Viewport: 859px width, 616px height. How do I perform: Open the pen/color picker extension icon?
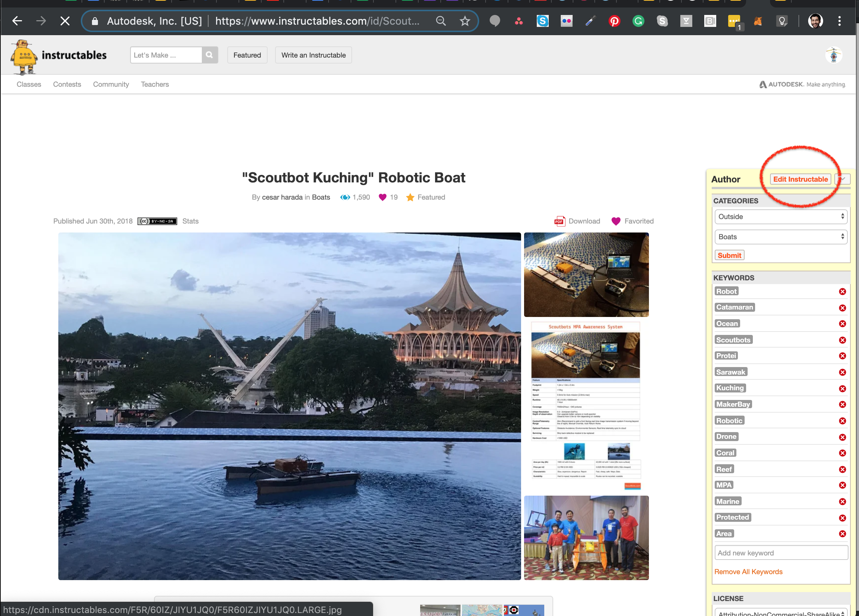click(590, 21)
